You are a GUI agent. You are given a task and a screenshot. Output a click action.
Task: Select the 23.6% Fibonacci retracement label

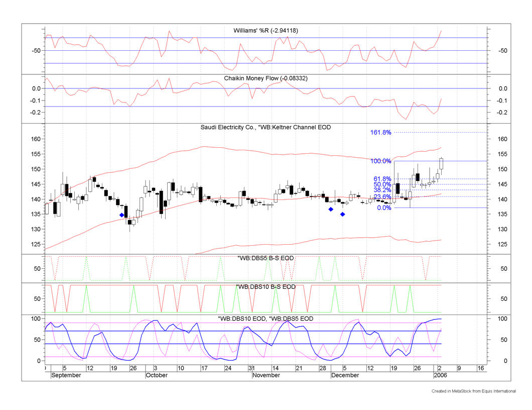(382, 196)
